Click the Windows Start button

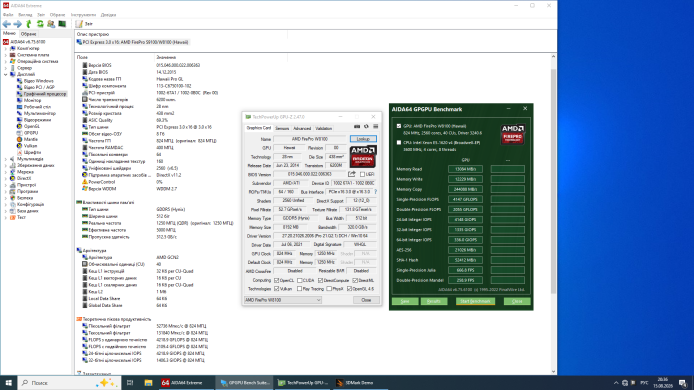pyautogui.click(x=8, y=383)
